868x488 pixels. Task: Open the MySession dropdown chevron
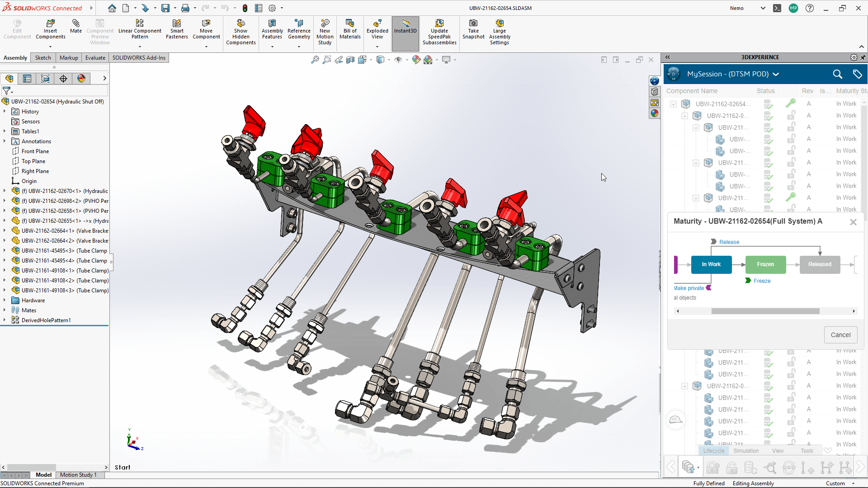pyautogui.click(x=776, y=74)
